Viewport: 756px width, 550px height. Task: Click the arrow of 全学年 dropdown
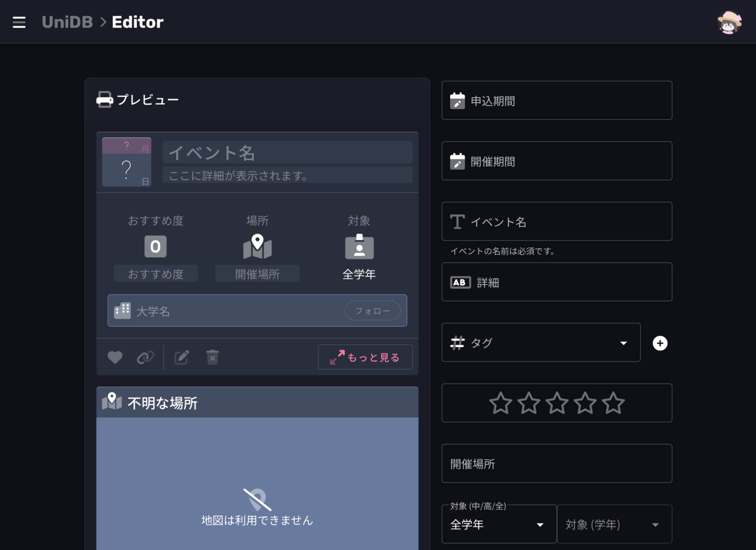[540, 525]
